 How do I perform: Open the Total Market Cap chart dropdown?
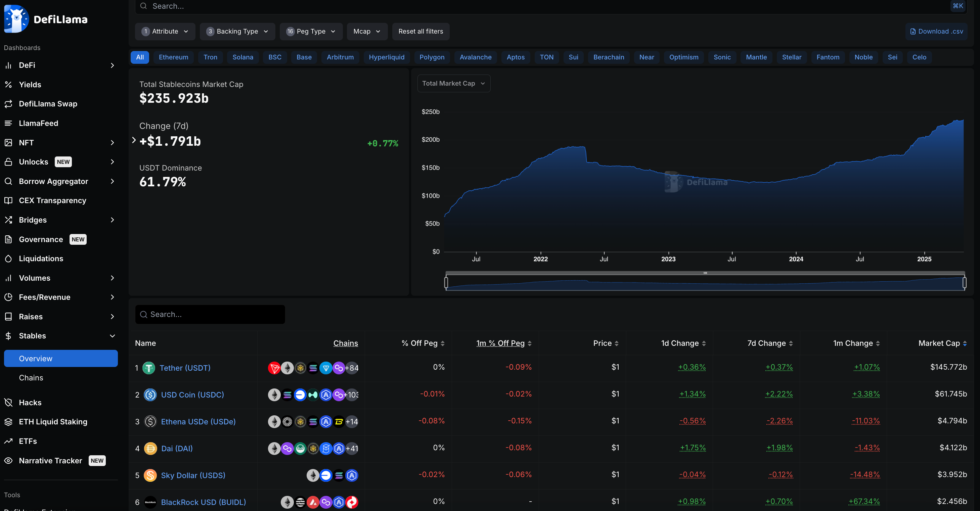pyautogui.click(x=453, y=83)
